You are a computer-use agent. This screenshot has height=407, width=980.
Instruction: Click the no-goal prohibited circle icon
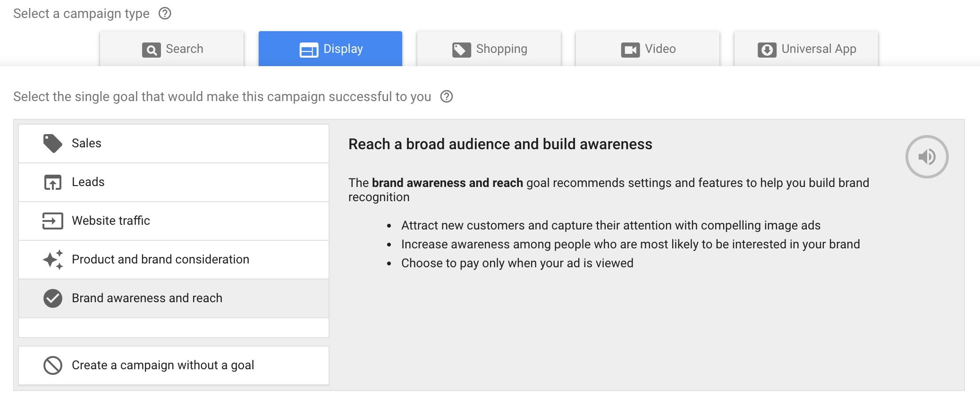click(x=52, y=365)
